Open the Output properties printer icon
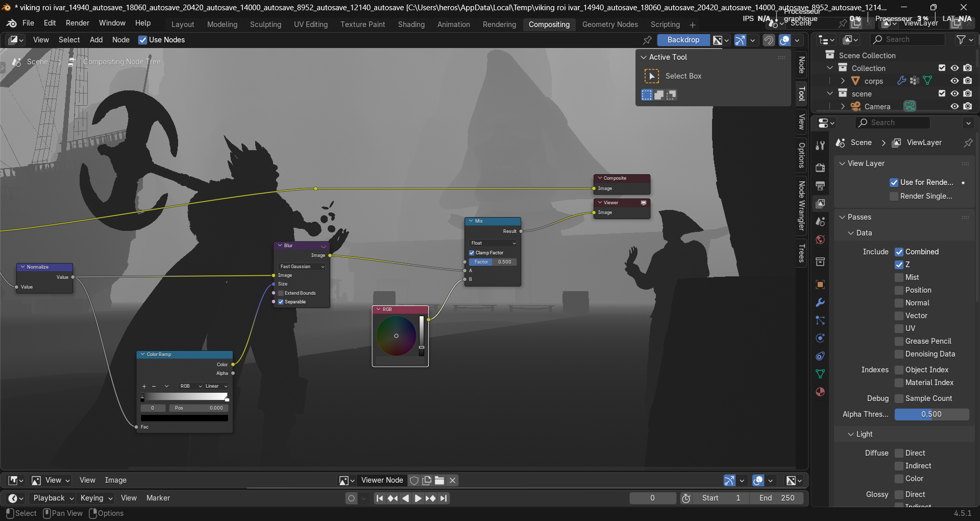The width and height of the screenshot is (980, 521). point(820,185)
